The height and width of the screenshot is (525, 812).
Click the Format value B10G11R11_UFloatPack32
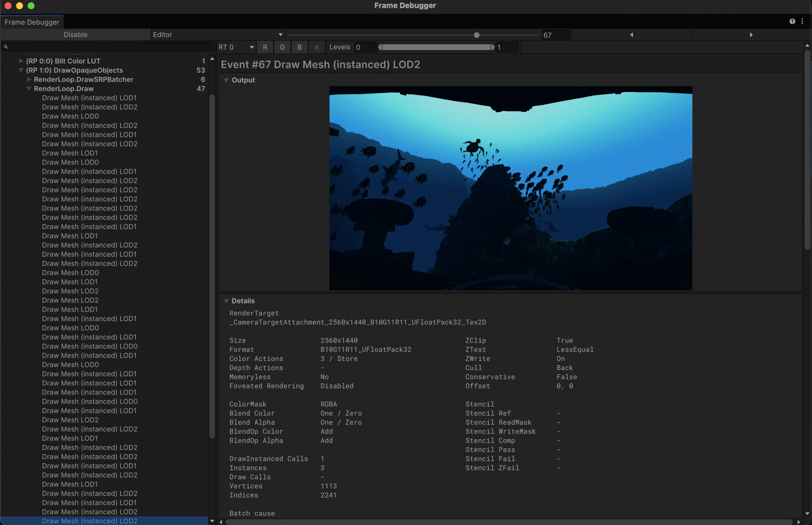366,350
